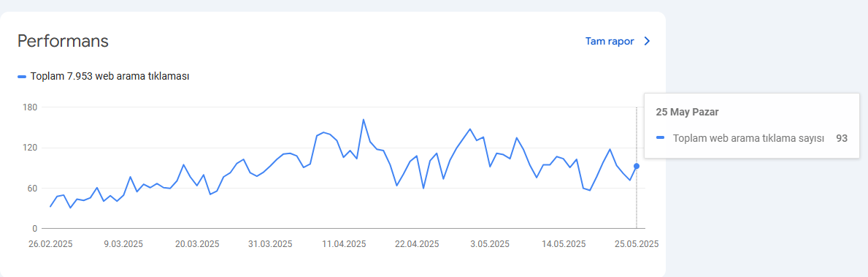Image resolution: width=868 pixels, height=277 pixels.
Task: Click the blue dash icon in the tooltip
Action: tap(660, 138)
